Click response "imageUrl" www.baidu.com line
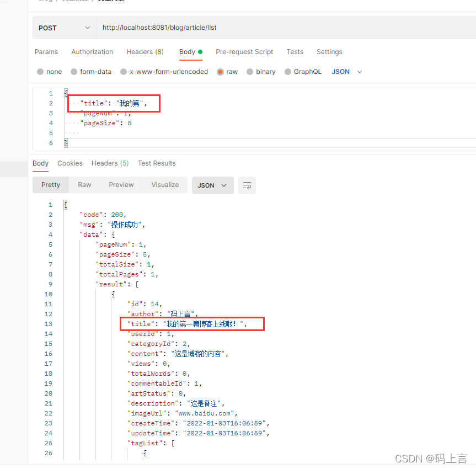 (182, 413)
